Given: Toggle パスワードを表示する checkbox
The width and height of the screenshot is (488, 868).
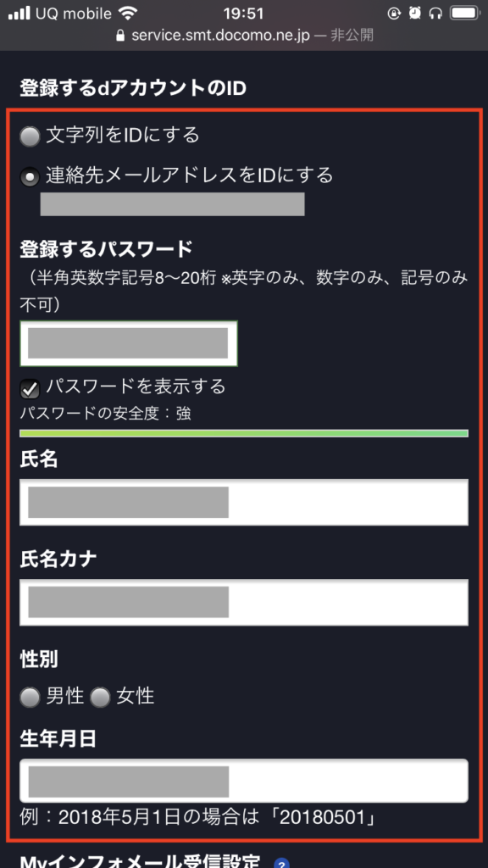Looking at the screenshot, I should tap(30, 389).
